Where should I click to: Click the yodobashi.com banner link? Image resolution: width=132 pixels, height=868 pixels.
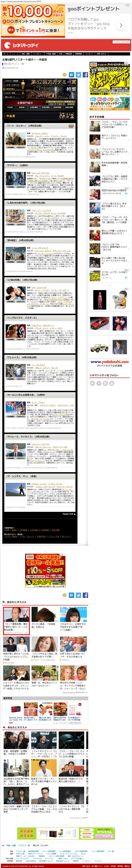pyautogui.click(x=109, y=362)
